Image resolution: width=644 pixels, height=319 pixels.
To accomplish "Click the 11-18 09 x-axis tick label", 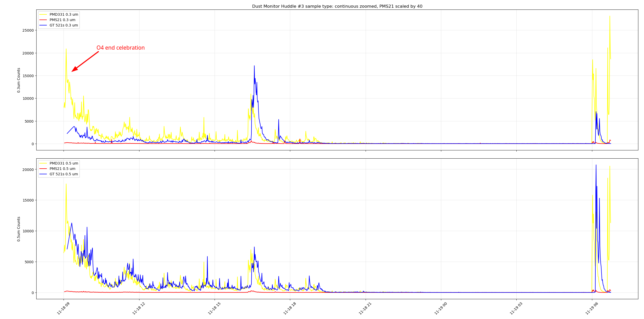I will click(63, 308).
